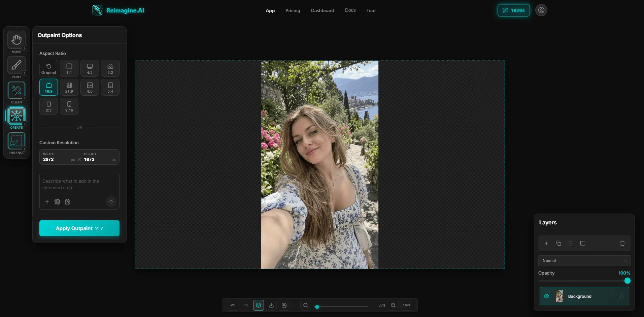Image resolution: width=644 pixels, height=317 pixels.
Task: Click the download icon in bottom toolbar
Action: tap(271, 305)
